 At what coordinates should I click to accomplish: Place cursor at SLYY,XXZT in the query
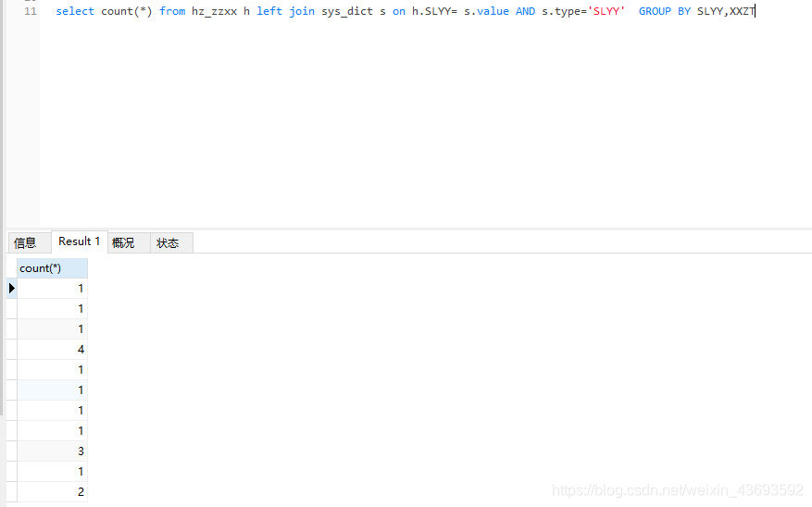pyautogui.click(x=726, y=11)
